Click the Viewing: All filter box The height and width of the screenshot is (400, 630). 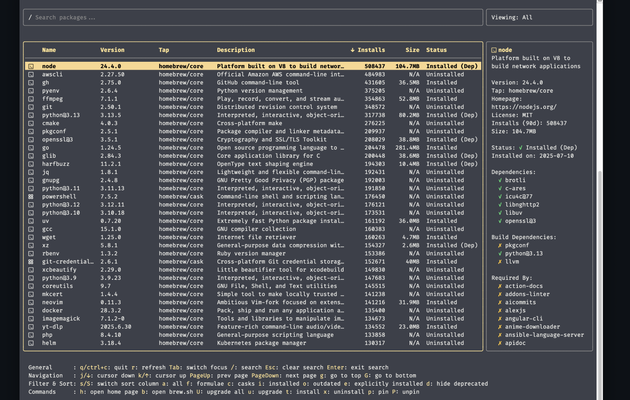point(539,18)
